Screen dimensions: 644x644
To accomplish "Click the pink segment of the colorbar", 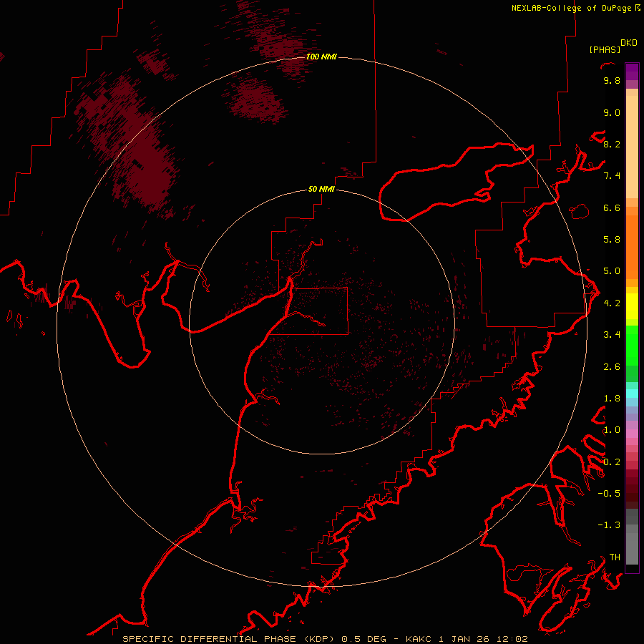I will pyautogui.click(x=632, y=434).
